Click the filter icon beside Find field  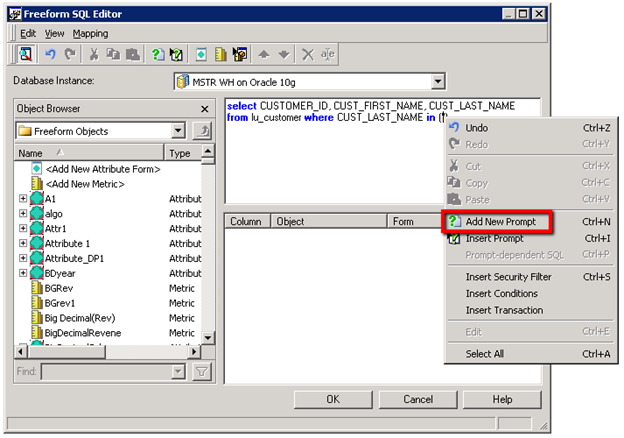pyautogui.click(x=201, y=372)
